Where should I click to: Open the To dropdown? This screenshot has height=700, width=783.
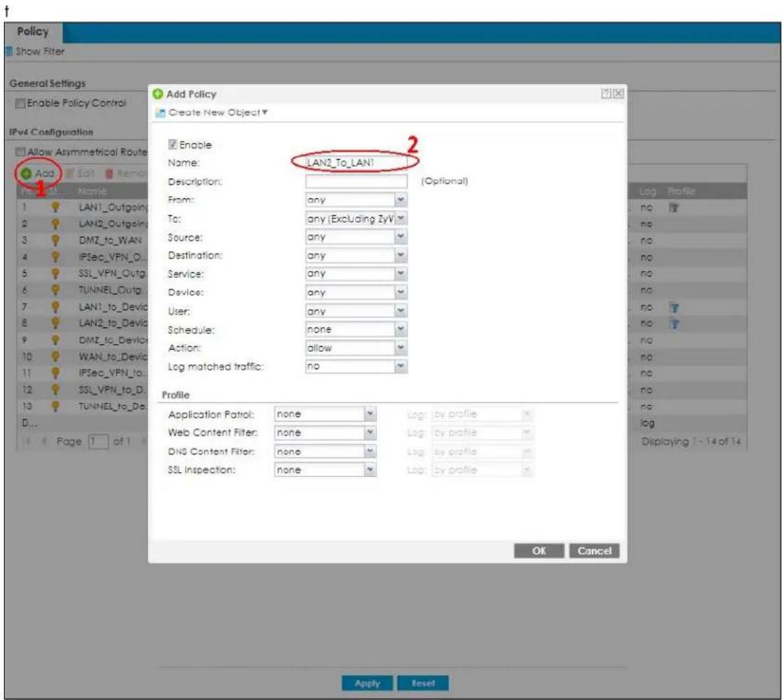point(401,219)
